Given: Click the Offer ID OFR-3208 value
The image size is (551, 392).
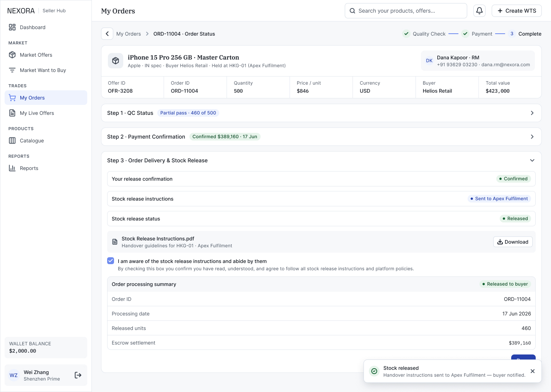Looking at the screenshot, I should [120, 91].
